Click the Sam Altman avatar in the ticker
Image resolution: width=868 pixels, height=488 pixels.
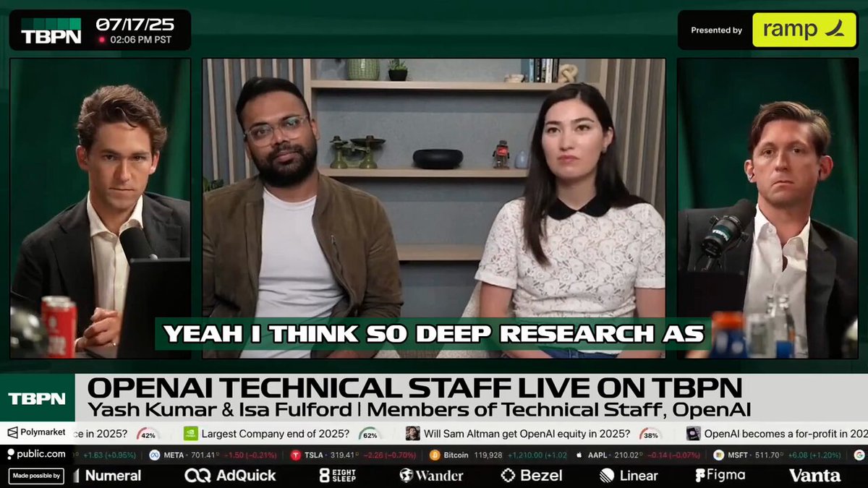(x=412, y=433)
